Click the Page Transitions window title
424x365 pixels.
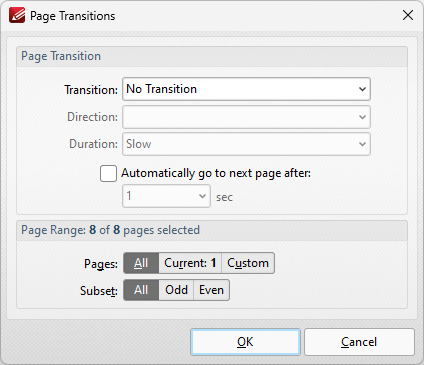[x=73, y=16]
